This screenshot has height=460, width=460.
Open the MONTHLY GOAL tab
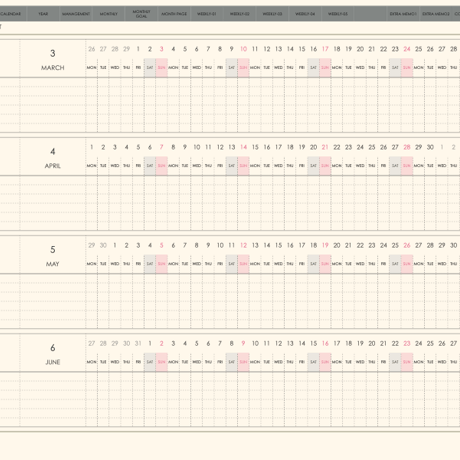pos(141,14)
